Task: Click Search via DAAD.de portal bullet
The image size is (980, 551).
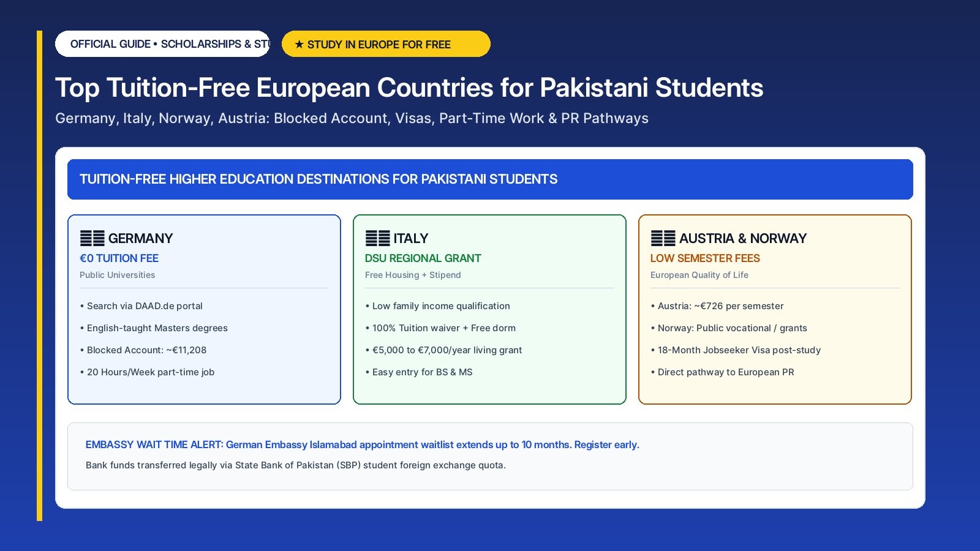Action: click(141, 306)
